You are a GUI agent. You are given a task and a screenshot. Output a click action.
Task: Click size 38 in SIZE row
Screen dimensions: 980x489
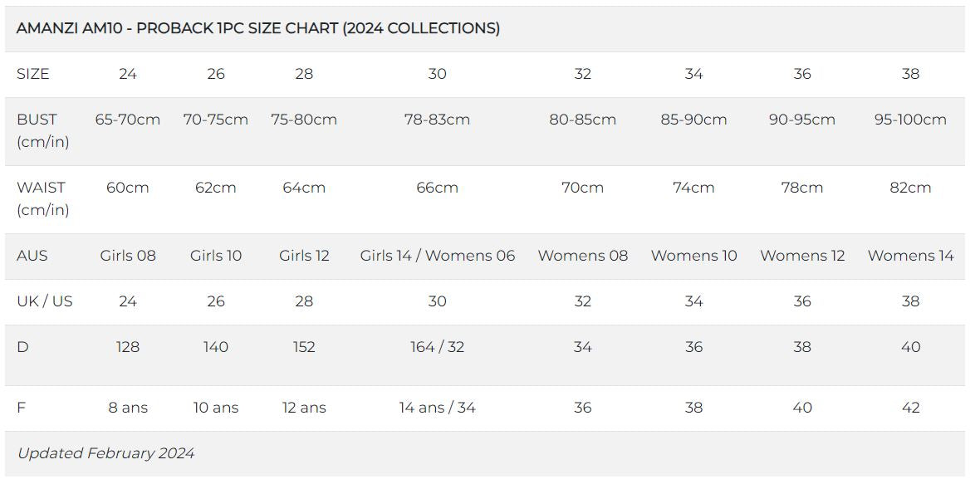pos(910,74)
